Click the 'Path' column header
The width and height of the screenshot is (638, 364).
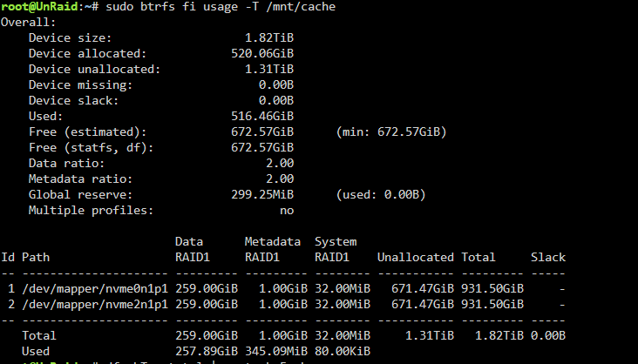coord(36,258)
